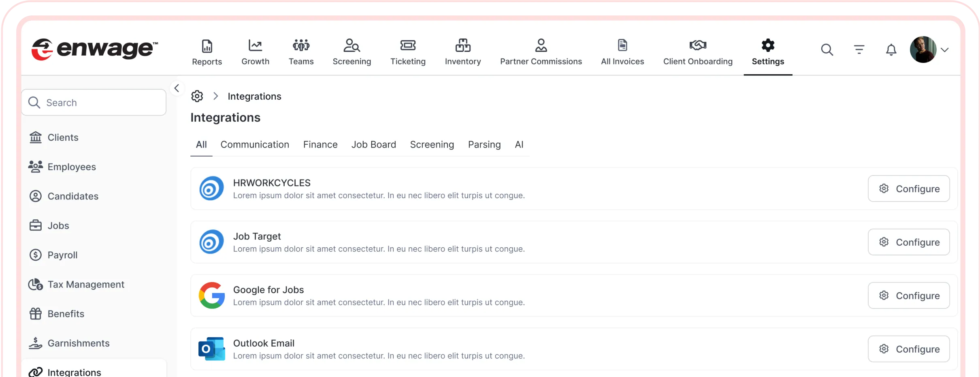Open the Reports section icon
The height and width of the screenshot is (377, 980).
(x=207, y=46)
